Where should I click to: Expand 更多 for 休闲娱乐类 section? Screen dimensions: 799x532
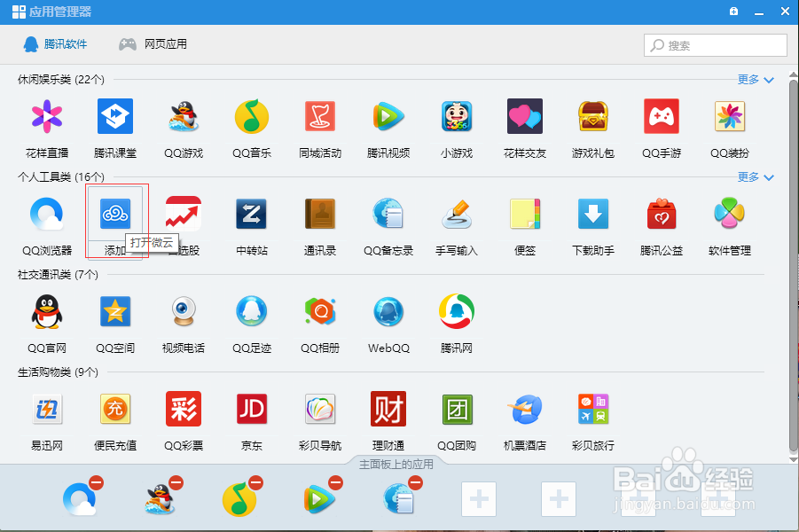pos(756,80)
